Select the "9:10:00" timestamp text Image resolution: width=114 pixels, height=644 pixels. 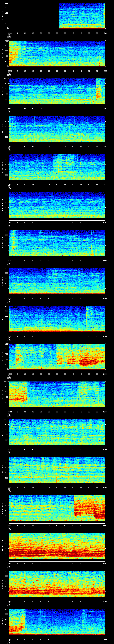pyautogui.click(x=9, y=261)
